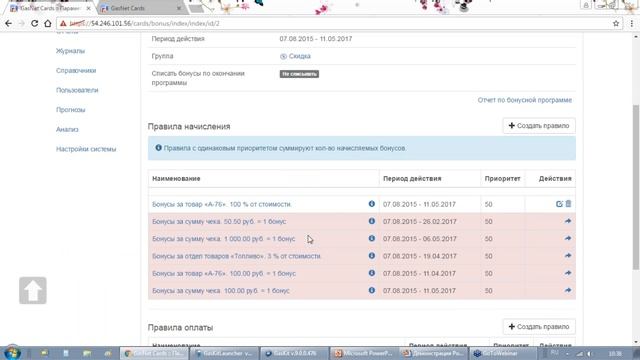Open rule Бонусы за сумму чека 1 000.00 руб.
The height and width of the screenshot is (360, 640).
(223, 239)
